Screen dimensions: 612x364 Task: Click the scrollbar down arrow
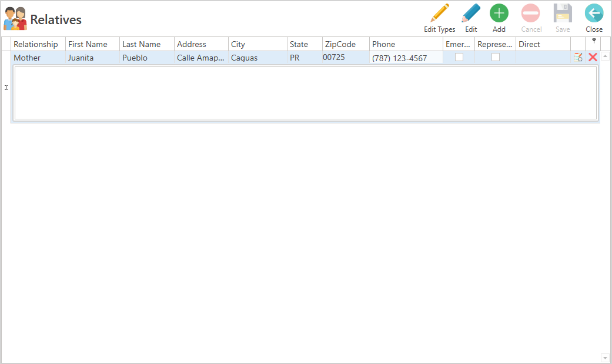coord(605,358)
